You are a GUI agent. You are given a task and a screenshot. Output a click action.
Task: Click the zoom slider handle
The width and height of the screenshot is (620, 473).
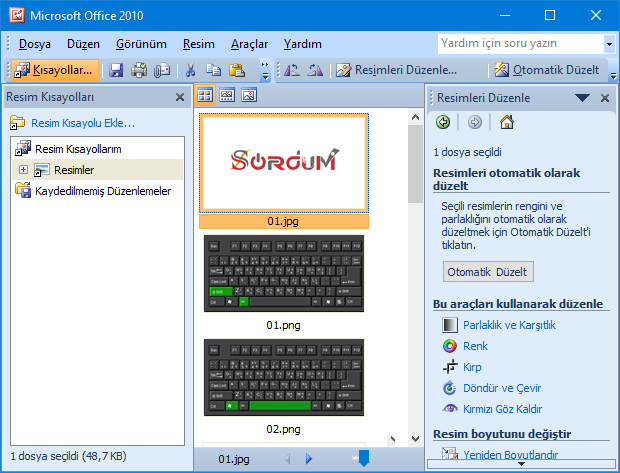pyautogui.click(x=364, y=458)
